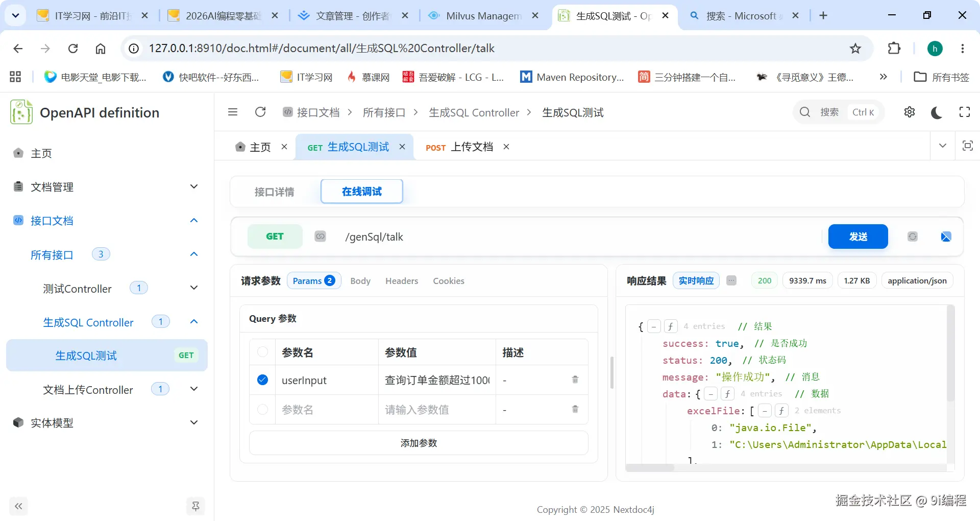Collapse the data object in response
This screenshot has width=980, height=521.
711,394
